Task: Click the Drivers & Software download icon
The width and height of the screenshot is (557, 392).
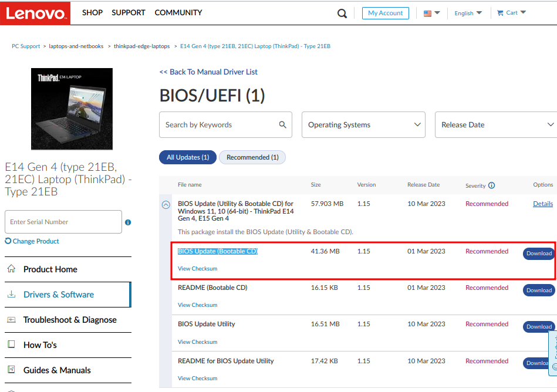Action: coord(11,294)
